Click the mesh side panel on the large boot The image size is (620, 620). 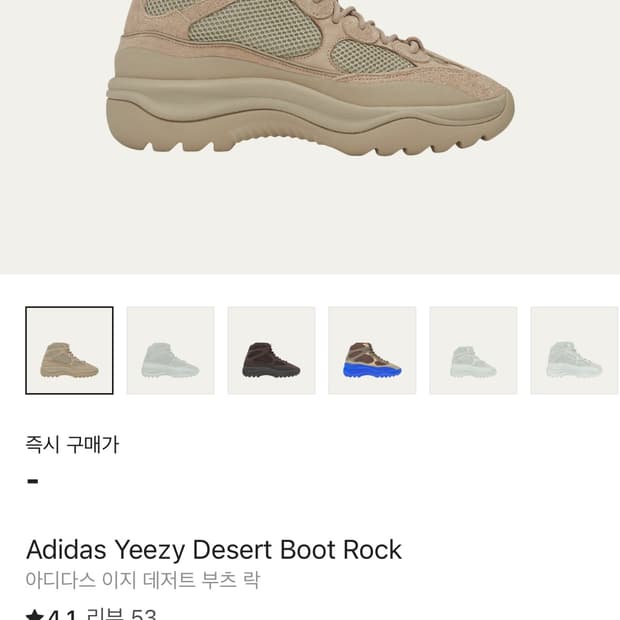tap(253, 28)
